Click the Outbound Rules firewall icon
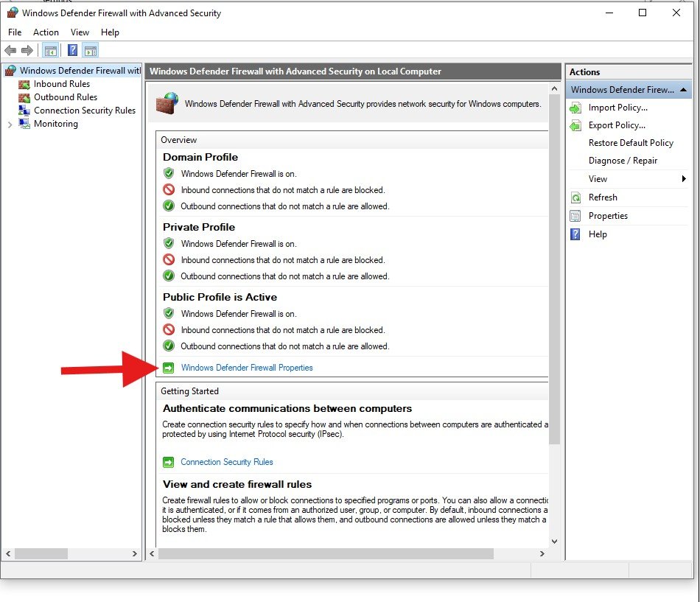This screenshot has width=700, height=602. 23,97
